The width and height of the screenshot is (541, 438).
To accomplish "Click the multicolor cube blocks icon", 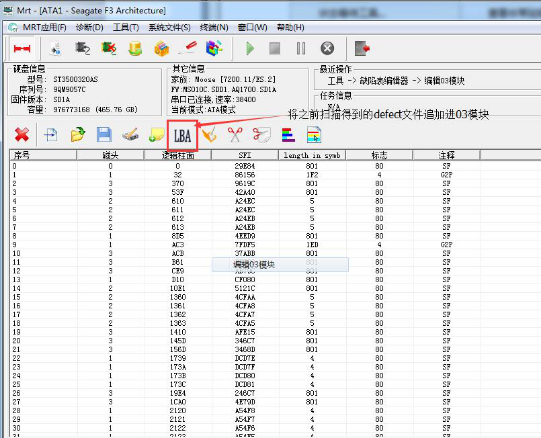I will 214,49.
